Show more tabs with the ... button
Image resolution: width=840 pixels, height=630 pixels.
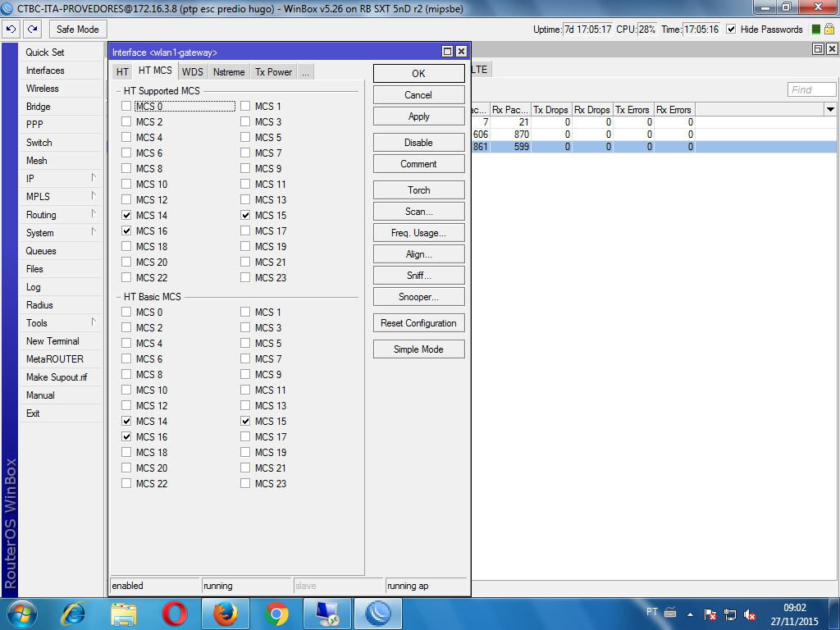(305, 72)
